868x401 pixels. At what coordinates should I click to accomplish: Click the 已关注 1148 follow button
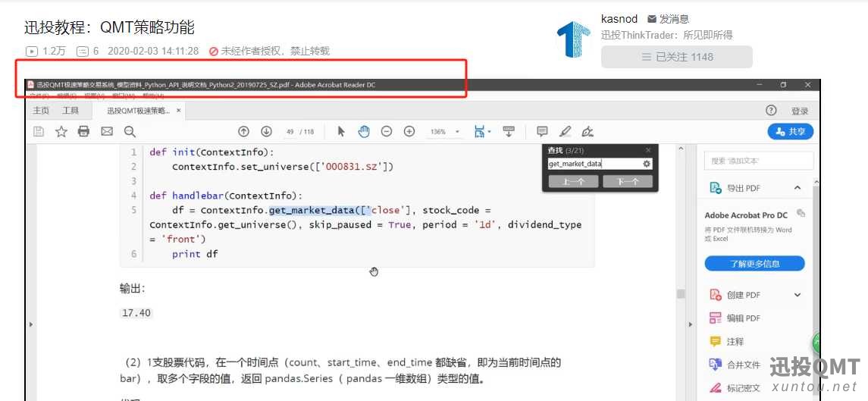[677, 57]
